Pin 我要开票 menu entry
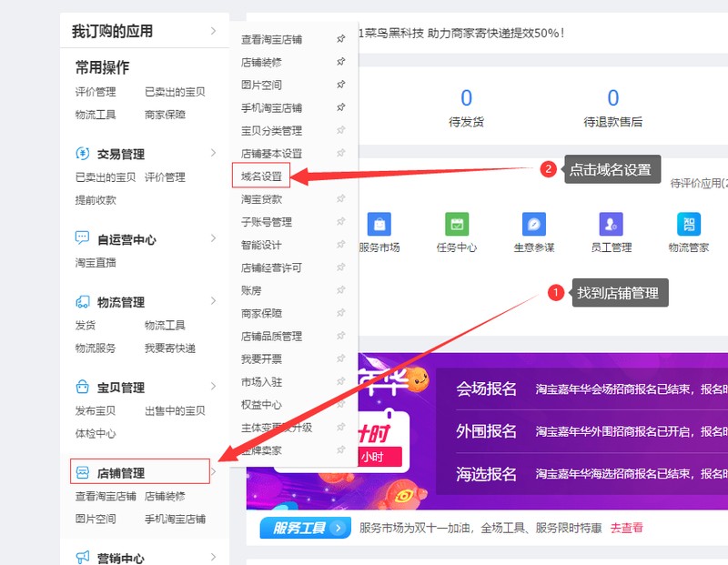The image size is (728, 565). [x=341, y=358]
